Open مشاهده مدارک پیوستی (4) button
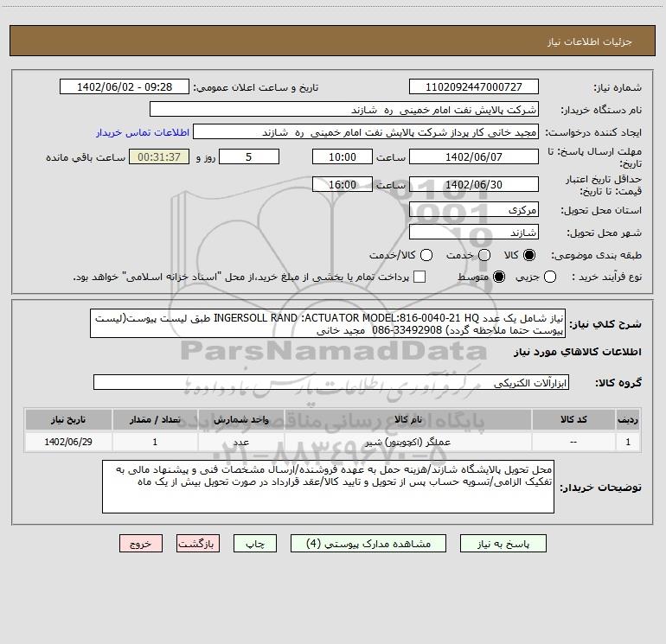Viewport: 666px width, 644px height. pos(368,544)
